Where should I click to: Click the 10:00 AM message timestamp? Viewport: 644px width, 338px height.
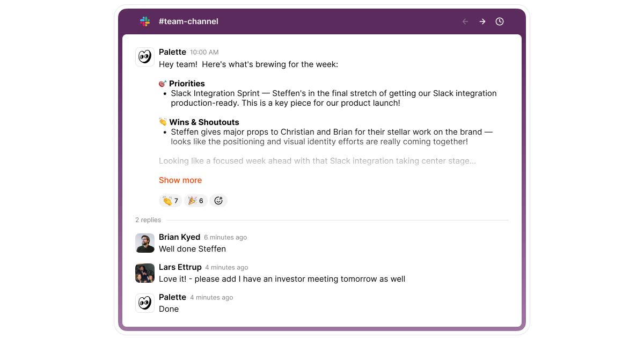coord(204,52)
